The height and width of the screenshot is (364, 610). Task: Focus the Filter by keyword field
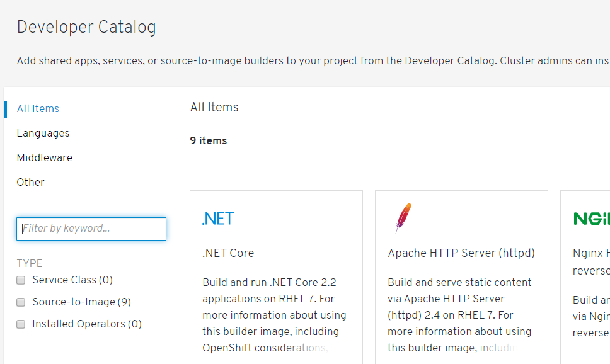(x=91, y=229)
